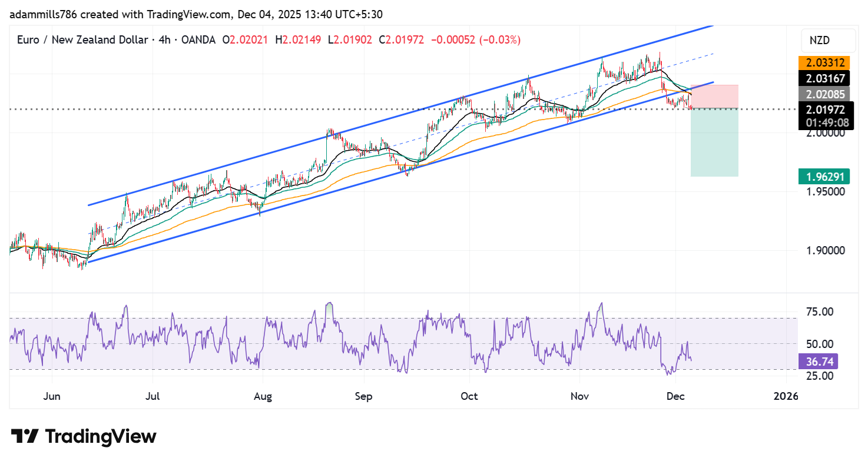This screenshot has height=464, width=868.
Task: Click the current price 2.01972 label
Action: click(x=824, y=109)
